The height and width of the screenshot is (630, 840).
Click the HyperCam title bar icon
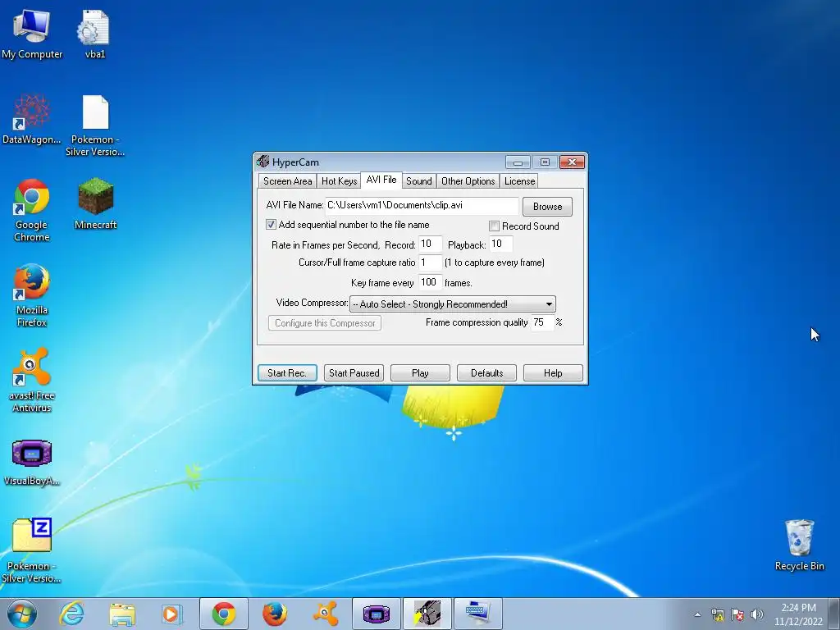(262, 162)
